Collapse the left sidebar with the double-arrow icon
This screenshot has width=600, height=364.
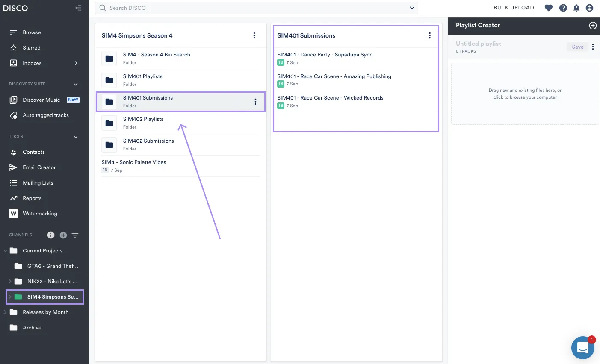pyautogui.click(x=78, y=8)
